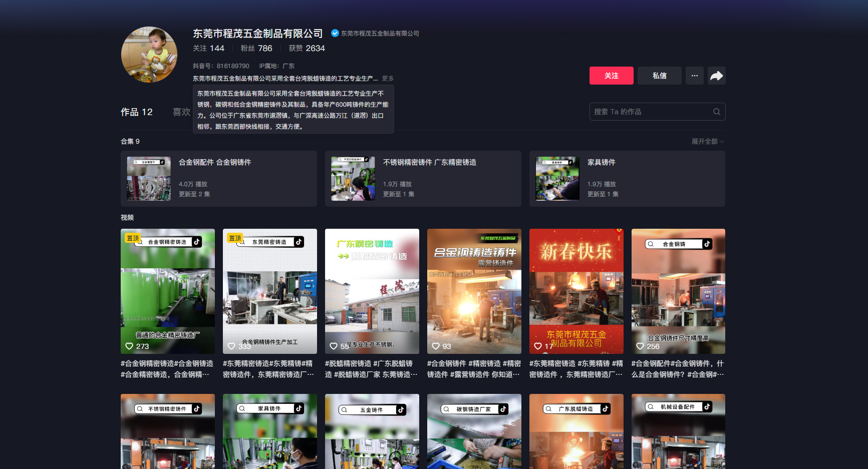Open the 粉丝 786 followers list
Screen dimensions: 868x469
[x=256, y=49]
